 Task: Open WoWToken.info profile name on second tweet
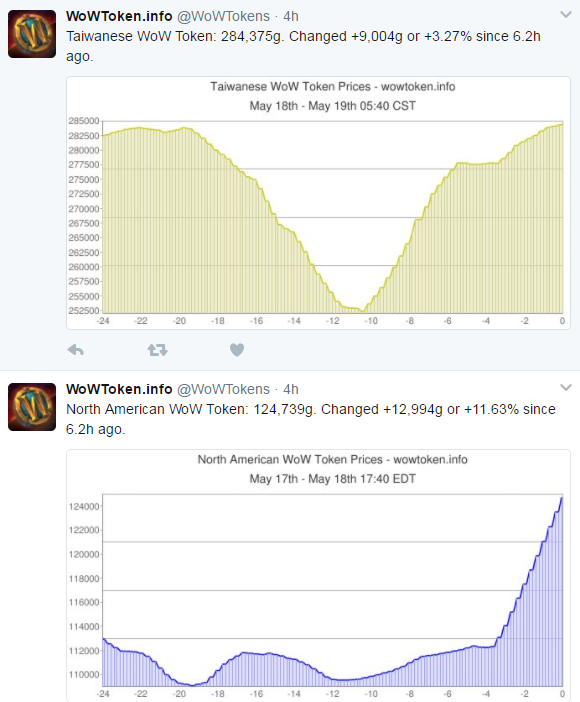click(x=119, y=389)
